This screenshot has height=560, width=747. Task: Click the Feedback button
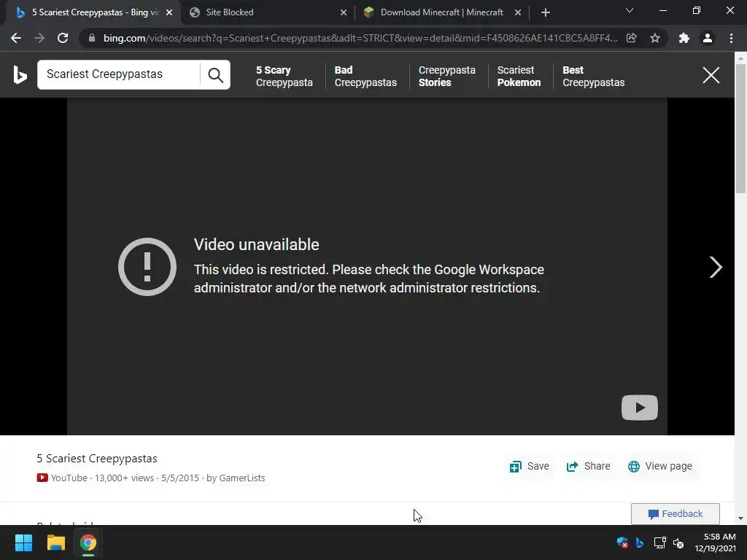tap(675, 514)
